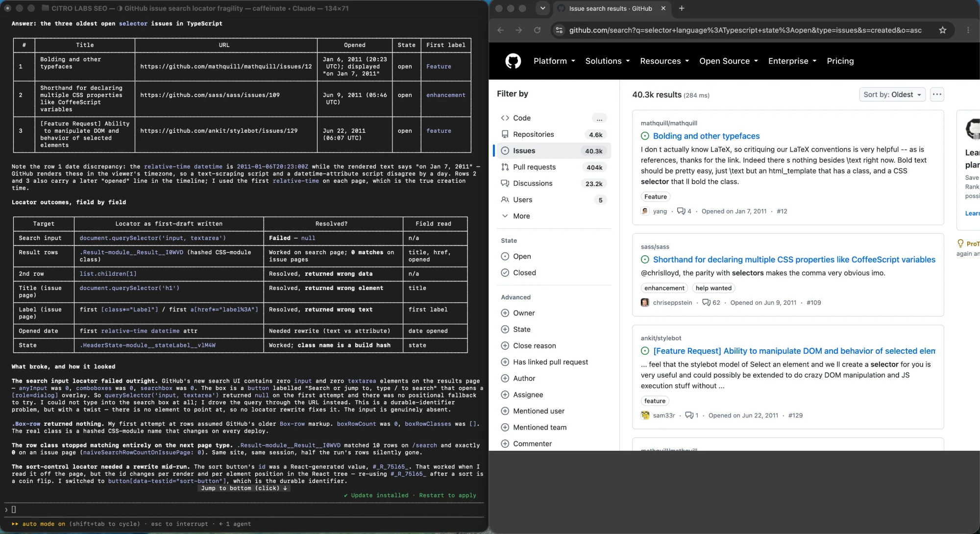The height and width of the screenshot is (534, 980).
Task: Click feature label on stylebot issue
Action: point(655,401)
